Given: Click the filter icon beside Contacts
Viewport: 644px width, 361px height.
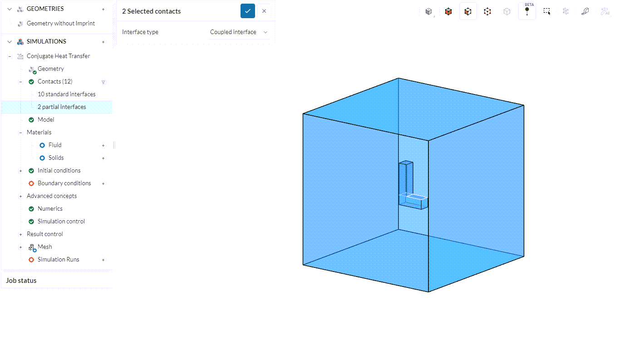Looking at the screenshot, I should (103, 82).
